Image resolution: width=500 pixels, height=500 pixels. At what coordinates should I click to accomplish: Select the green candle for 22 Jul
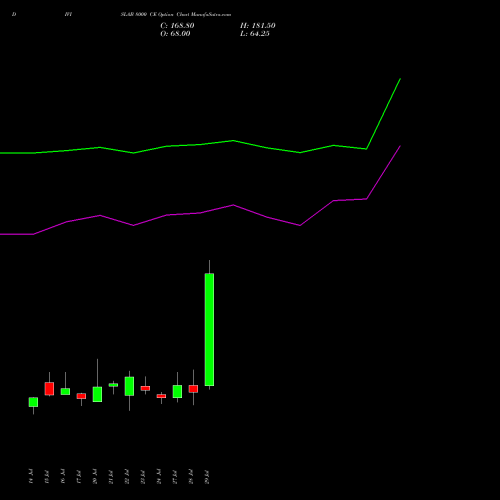pos(129,386)
